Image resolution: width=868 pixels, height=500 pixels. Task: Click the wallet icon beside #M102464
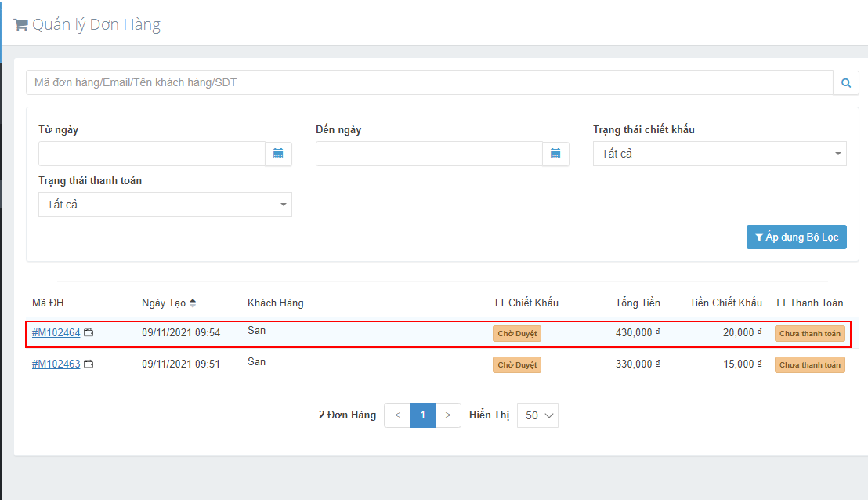tap(89, 333)
